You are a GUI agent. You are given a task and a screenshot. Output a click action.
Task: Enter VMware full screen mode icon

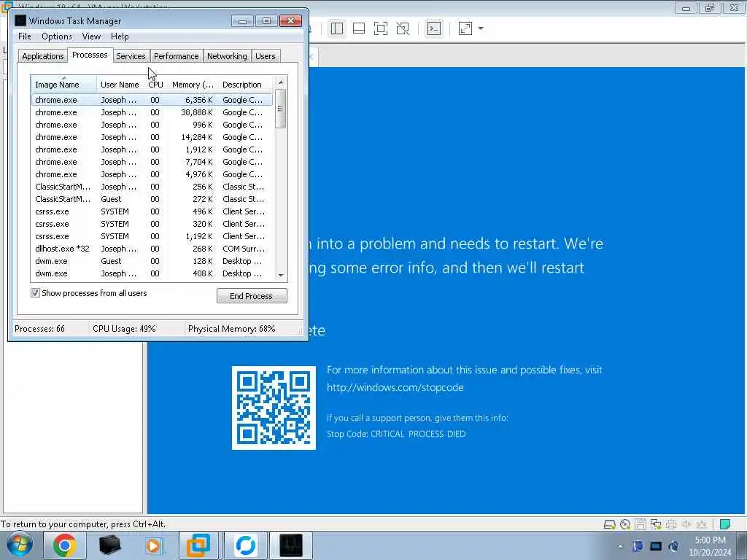[381, 28]
